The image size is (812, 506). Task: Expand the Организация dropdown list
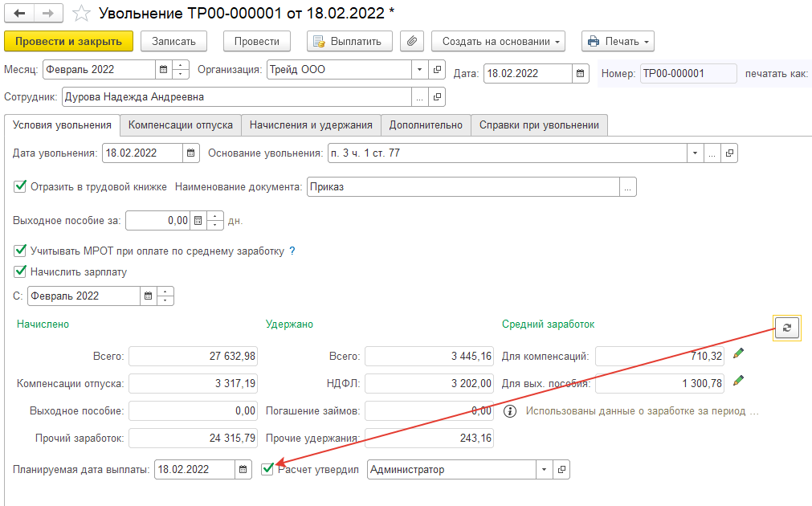pos(419,69)
